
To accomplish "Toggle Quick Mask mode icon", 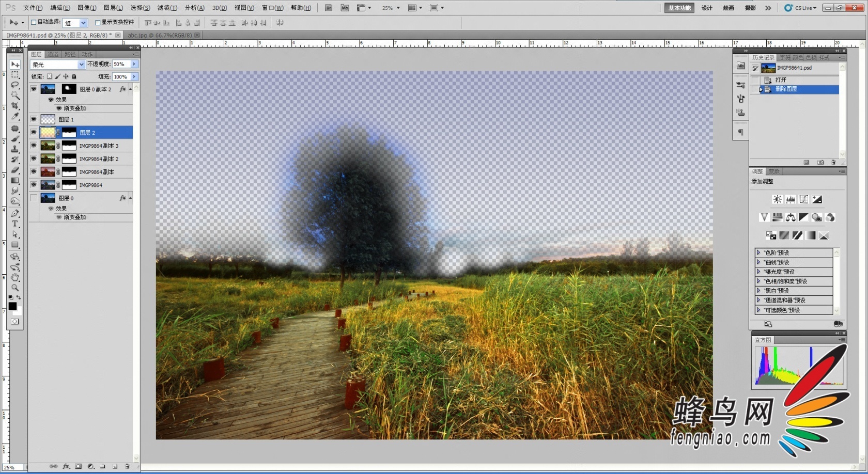I will [15, 321].
